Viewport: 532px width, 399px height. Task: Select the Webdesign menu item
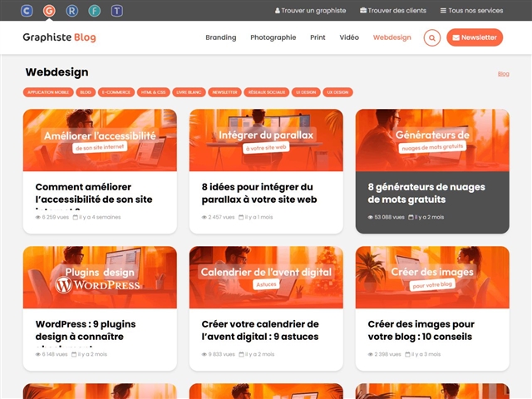392,37
